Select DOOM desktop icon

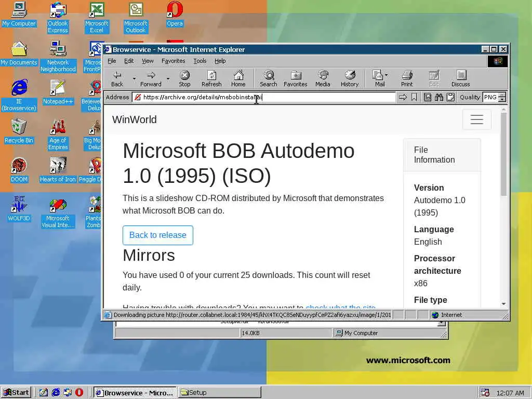tap(19, 170)
